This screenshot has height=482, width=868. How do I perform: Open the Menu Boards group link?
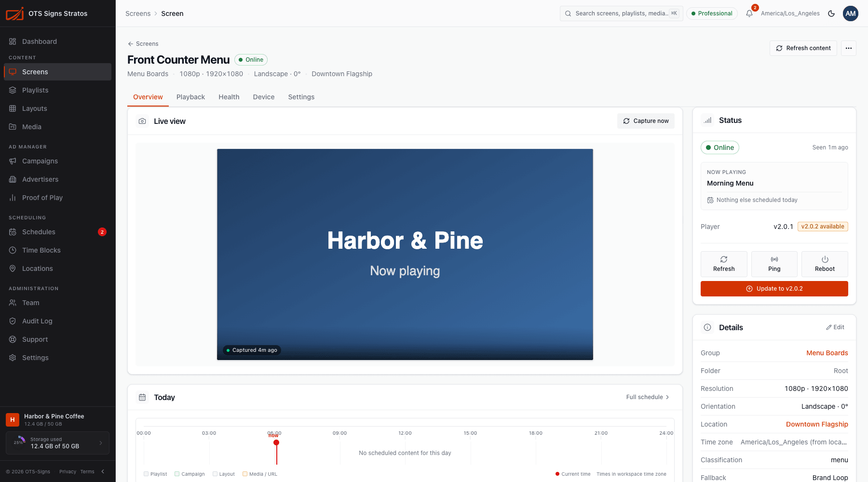(x=827, y=353)
